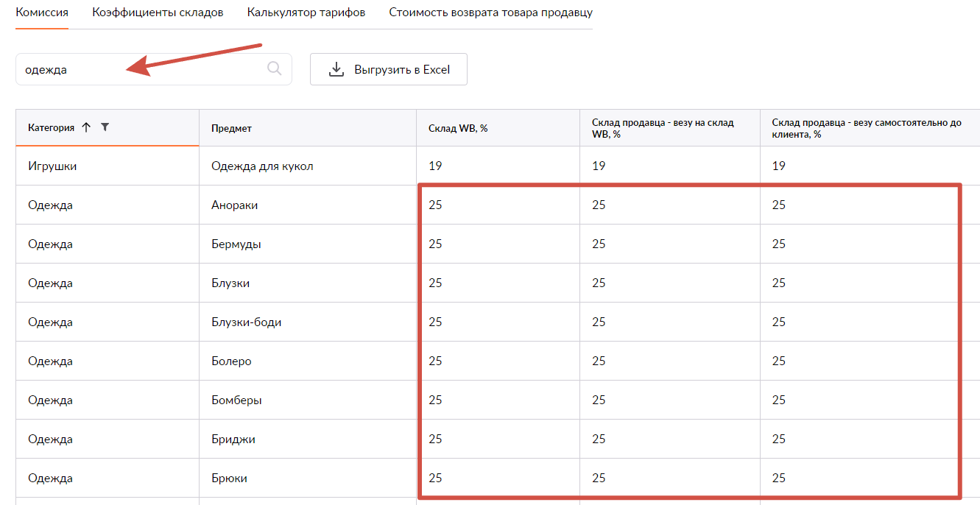This screenshot has height=505, width=980.
Task: Select the Блузки row item
Action: coord(230,283)
